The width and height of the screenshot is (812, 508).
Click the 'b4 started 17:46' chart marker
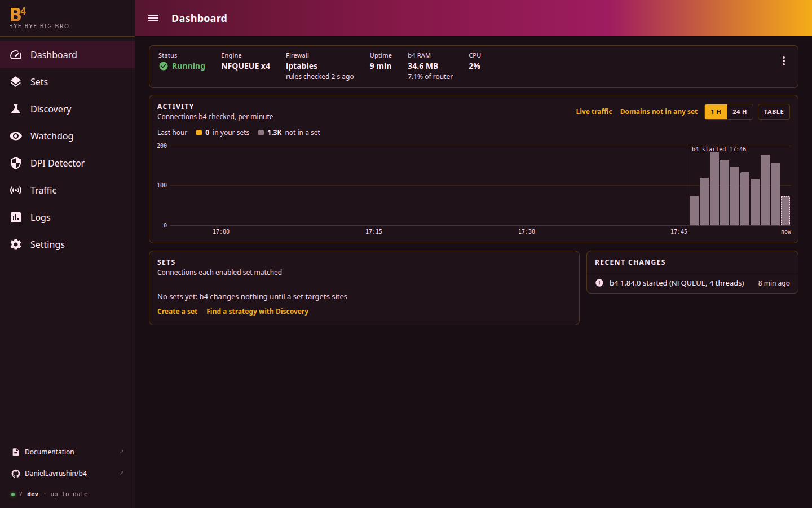(719, 150)
